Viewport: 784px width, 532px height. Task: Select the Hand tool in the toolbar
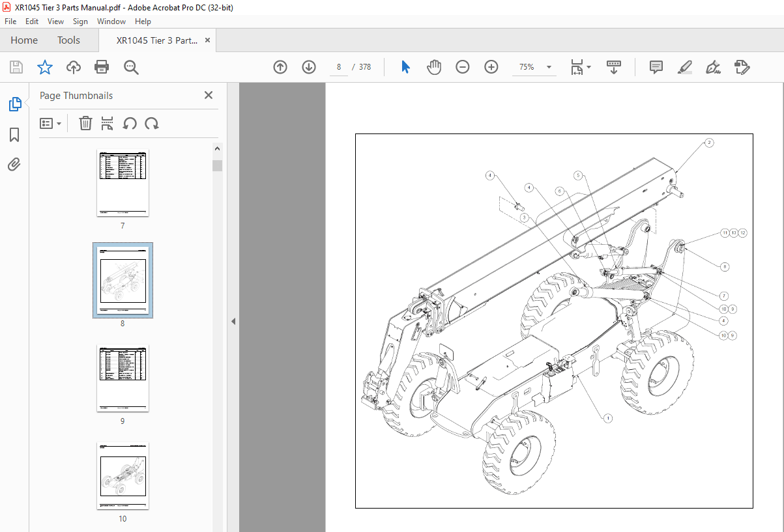pyautogui.click(x=434, y=67)
